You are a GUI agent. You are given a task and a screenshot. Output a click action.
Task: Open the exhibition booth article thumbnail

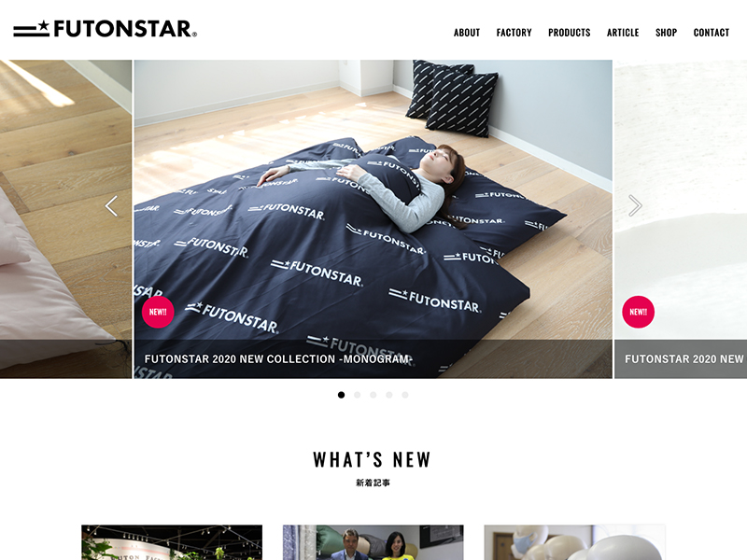tap(172, 542)
